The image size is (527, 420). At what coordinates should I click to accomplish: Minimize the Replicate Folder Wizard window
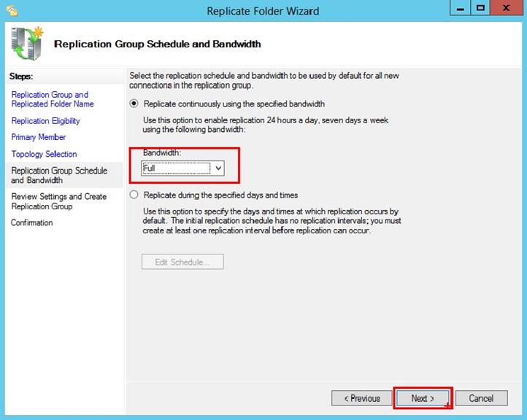460,8
